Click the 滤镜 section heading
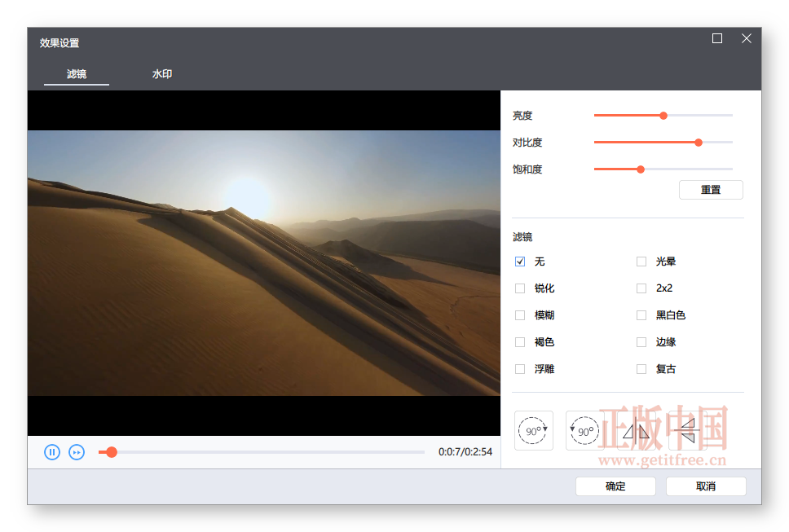The width and height of the screenshot is (789, 532). pos(522,237)
